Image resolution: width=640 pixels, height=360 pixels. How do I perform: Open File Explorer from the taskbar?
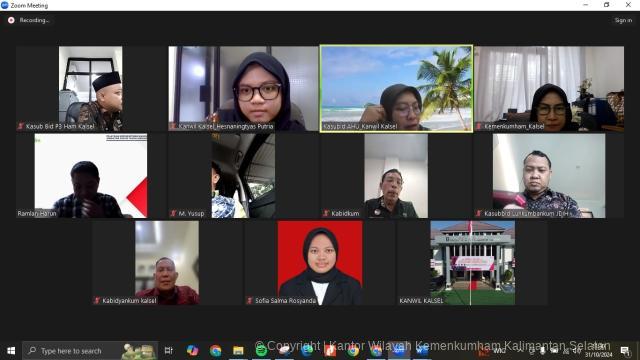pyautogui.click(x=238, y=351)
